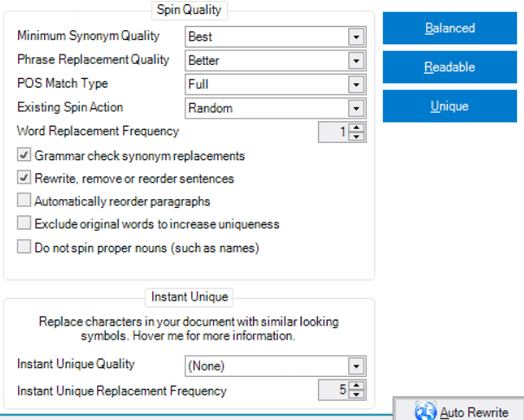Increase Word Replacement Frequency value
Viewport: 524px width, 420px height.
[x=357, y=127]
